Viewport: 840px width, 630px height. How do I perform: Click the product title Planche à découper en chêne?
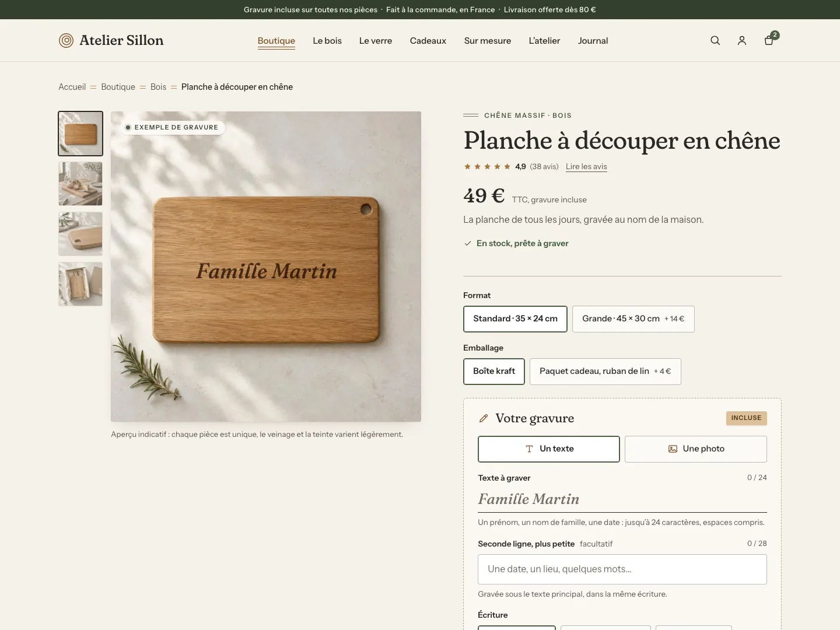pos(622,141)
